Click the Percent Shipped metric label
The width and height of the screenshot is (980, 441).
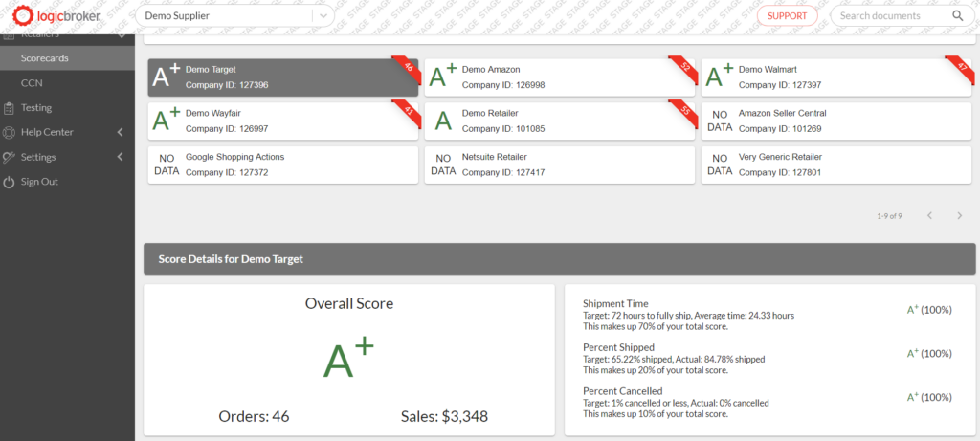[x=618, y=347]
